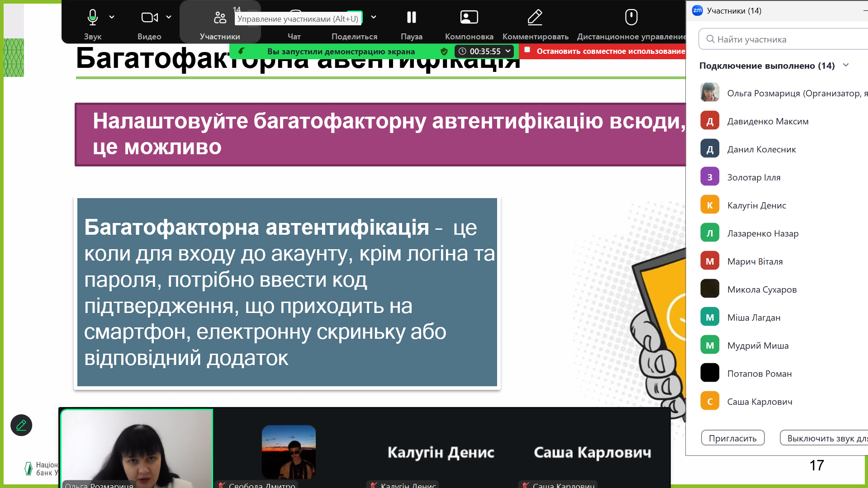
Task: Select participant Потапов Роман in list
Action: coord(759,374)
